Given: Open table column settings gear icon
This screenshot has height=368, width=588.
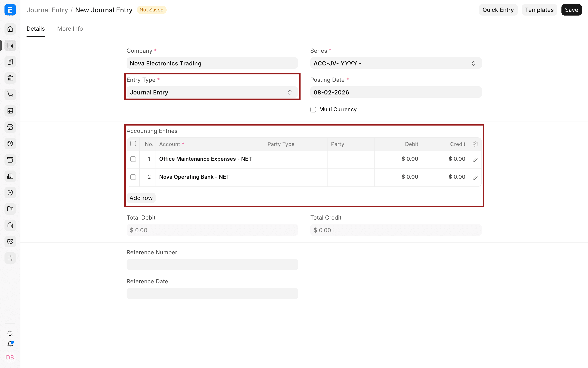Looking at the screenshot, I should [x=475, y=144].
